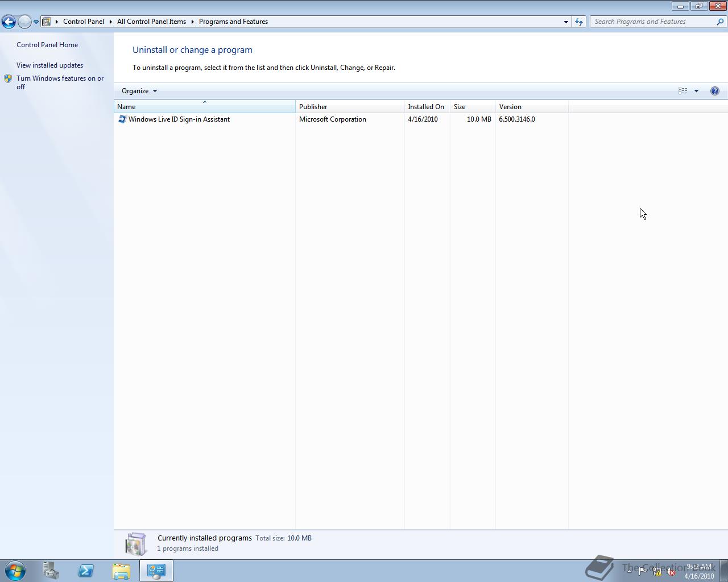Image resolution: width=728 pixels, height=582 pixels.
Task: Sort by the Publisher column header
Action: [x=350, y=107]
